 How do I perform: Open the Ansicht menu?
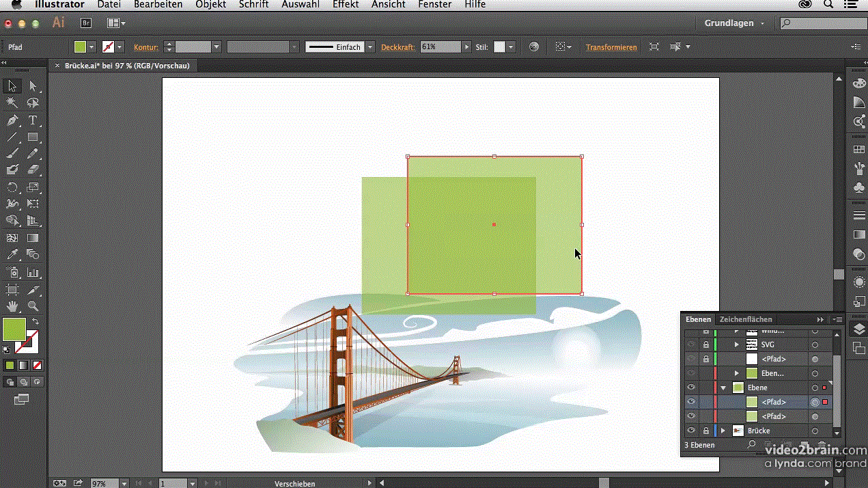coord(389,5)
